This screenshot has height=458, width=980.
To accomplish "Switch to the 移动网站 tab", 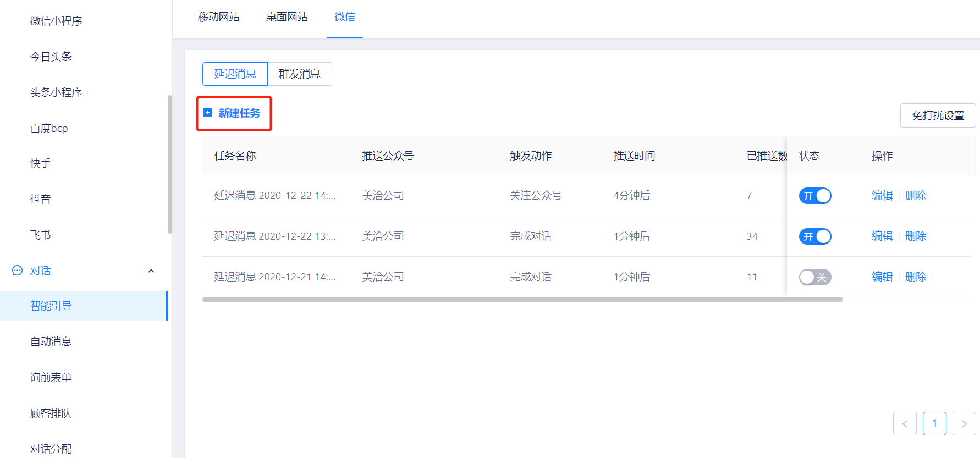I will (x=219, y=17).
